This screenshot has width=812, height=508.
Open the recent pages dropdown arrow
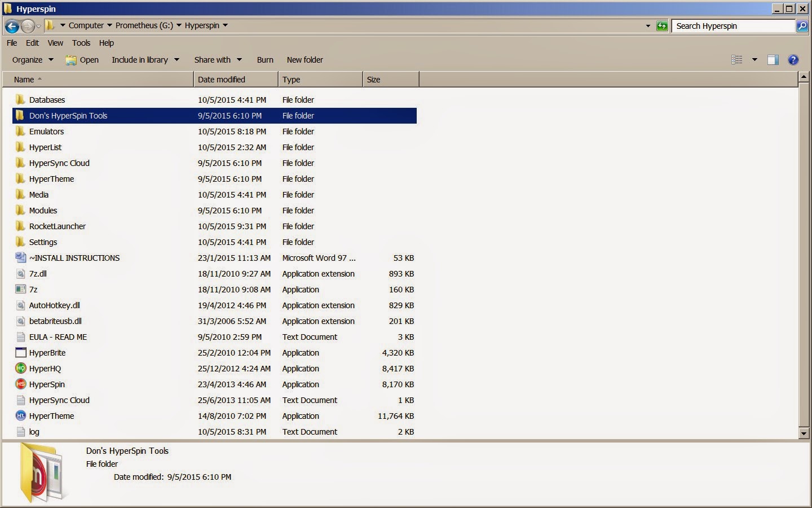coord(38,26)
